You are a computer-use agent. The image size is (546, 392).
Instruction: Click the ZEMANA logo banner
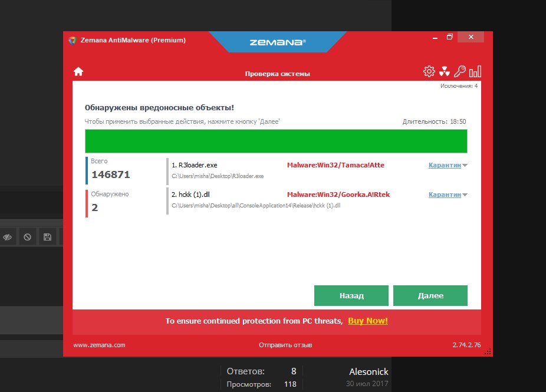point(278,42)
